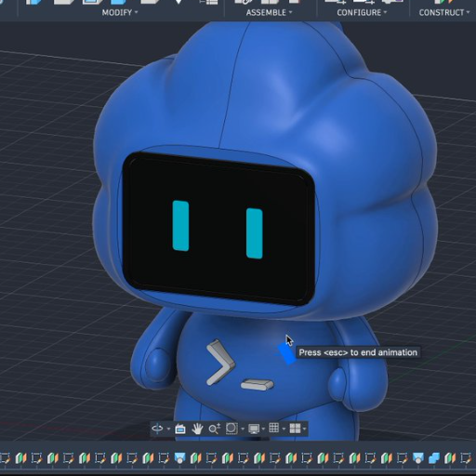
Task: Open the ASSEMBLE menu
Action: [269, 12]
